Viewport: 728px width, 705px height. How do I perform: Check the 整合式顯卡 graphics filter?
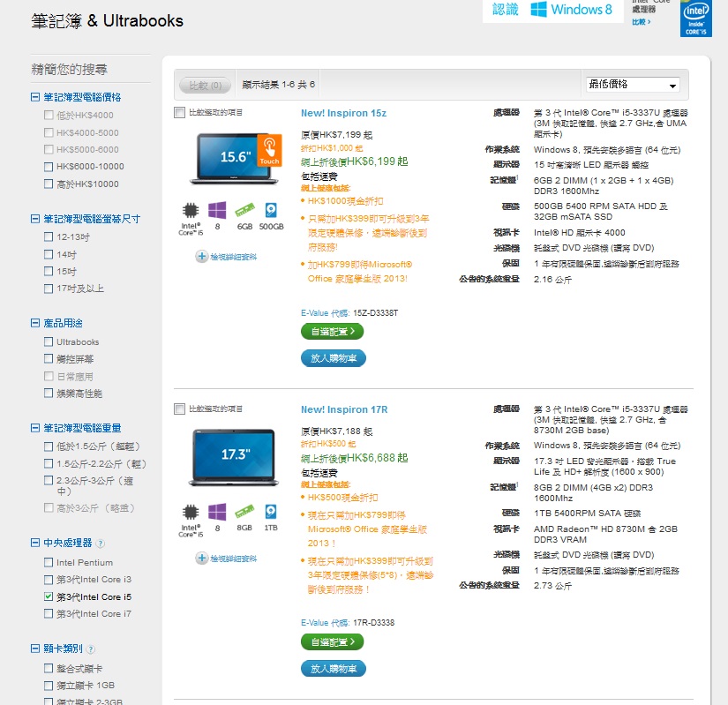pyautogui.click(x=49, y=668)
